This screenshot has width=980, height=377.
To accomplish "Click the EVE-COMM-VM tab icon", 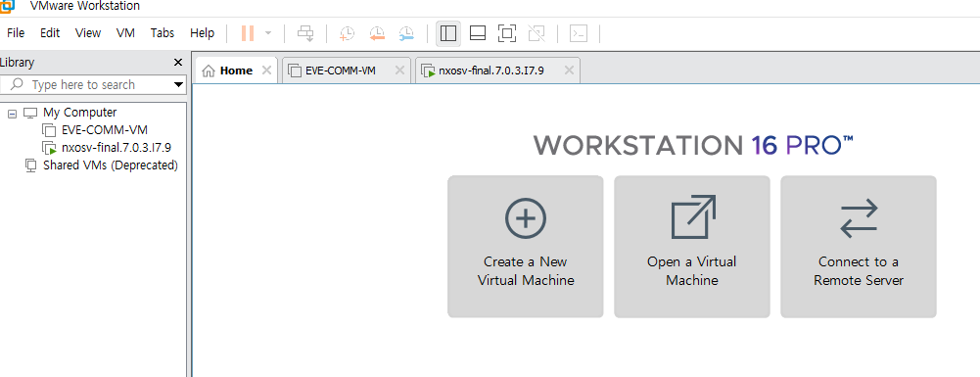I will tap(295, 71).
